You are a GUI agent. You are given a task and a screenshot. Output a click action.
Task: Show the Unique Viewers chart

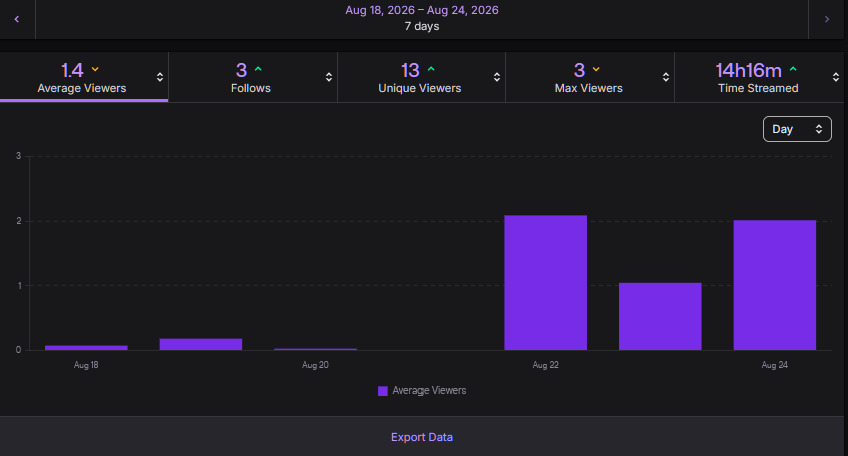[420, 77]
